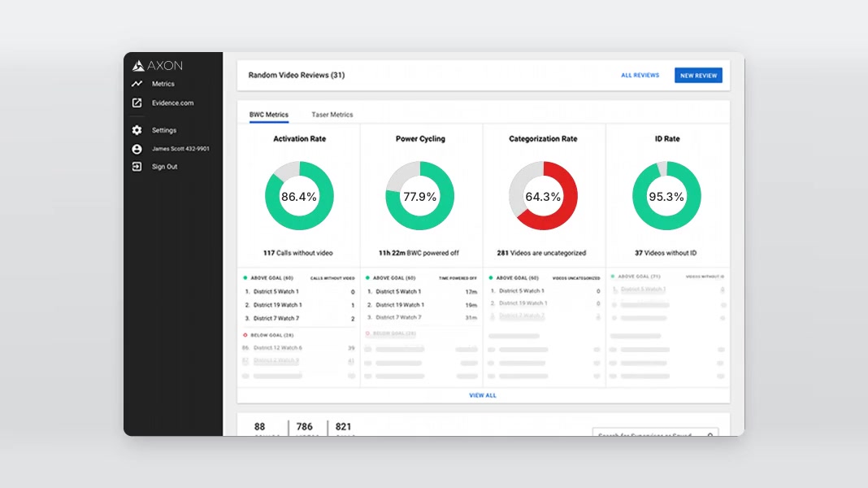Choose Sign Out in the sidebar

pyautogui.click(x=164, y=167)
